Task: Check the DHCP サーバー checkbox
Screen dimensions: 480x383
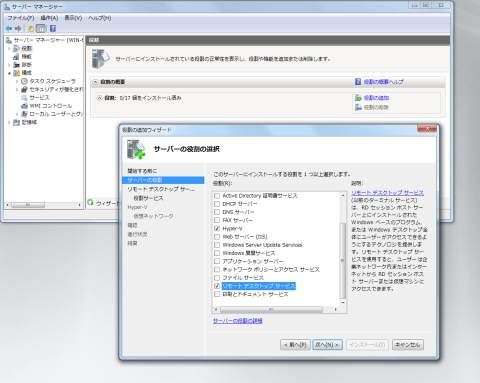Action: point(217,204)
